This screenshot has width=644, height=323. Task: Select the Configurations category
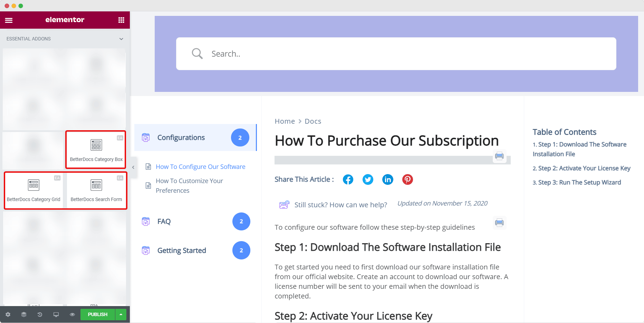181,137
